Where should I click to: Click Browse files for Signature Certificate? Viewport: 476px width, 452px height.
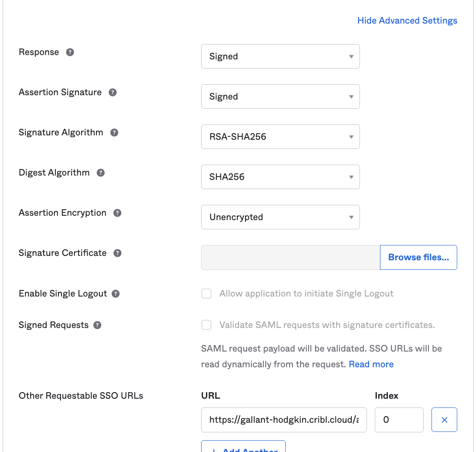418,257
